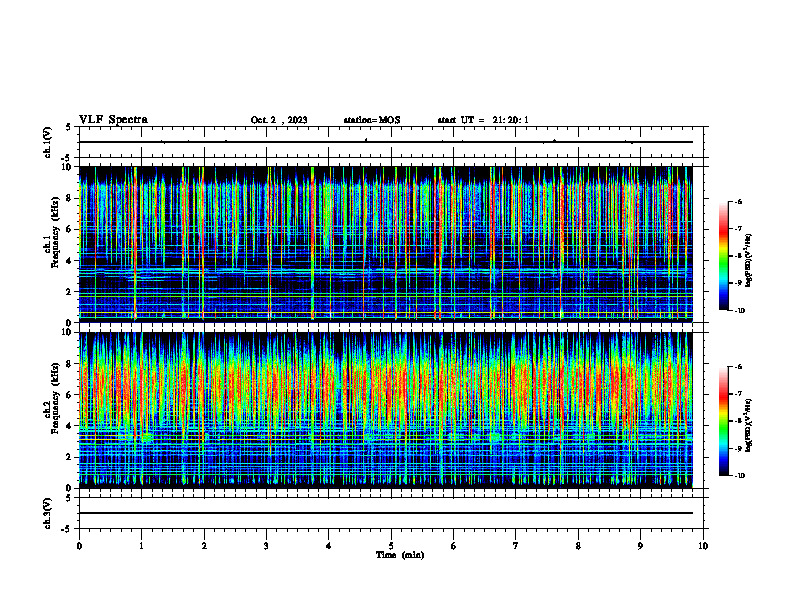
Task: Click the "-6" label on ch.1 color bar
Action: (x=737, y=201)
